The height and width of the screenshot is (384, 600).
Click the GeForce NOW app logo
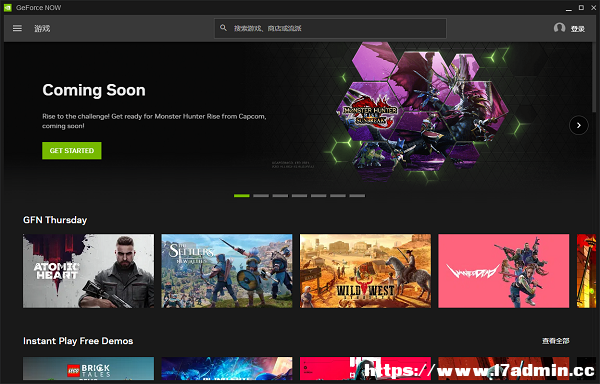point(8,7)
